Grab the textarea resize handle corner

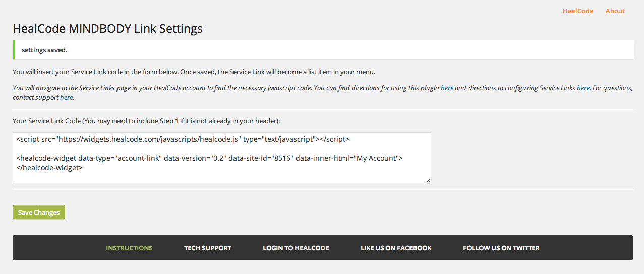(428, 180)
